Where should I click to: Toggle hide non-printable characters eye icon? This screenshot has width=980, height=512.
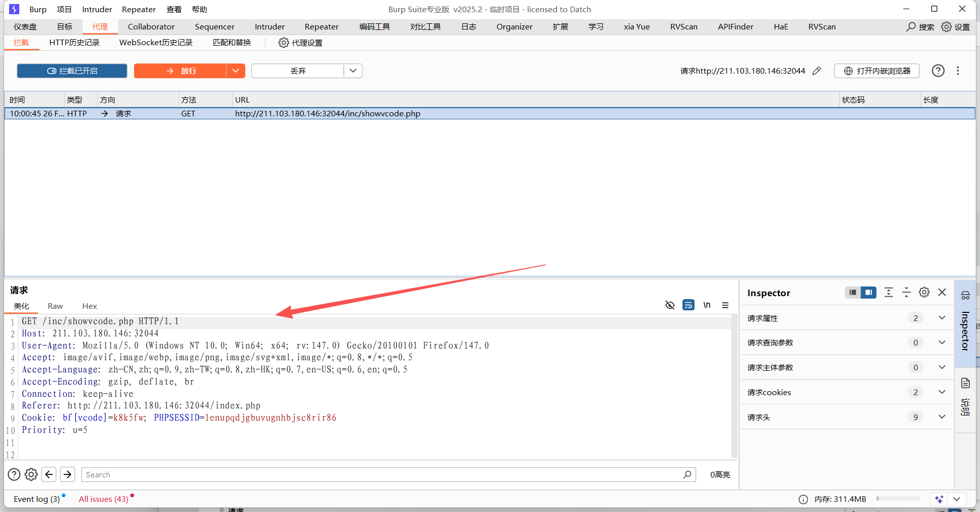click(670, 305)
